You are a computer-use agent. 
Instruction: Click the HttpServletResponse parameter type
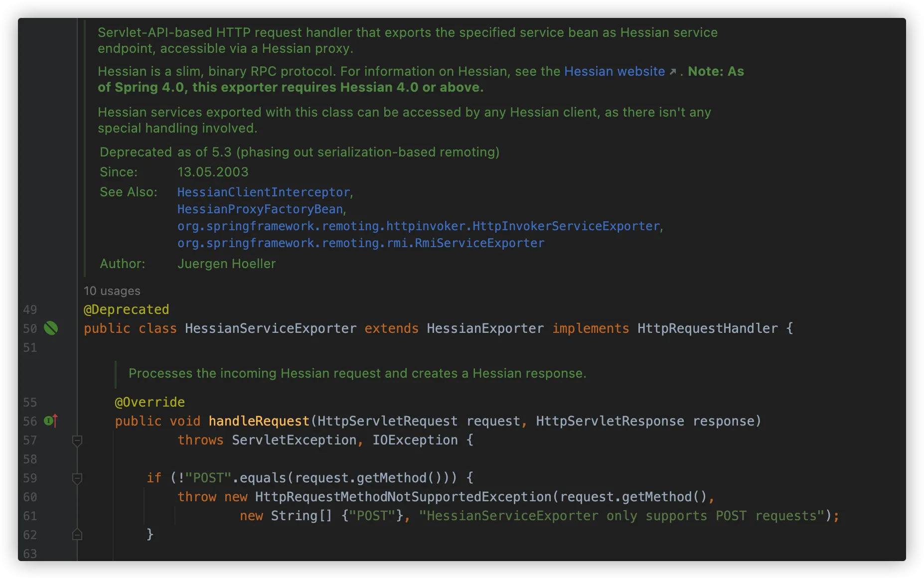click(610, 421)
